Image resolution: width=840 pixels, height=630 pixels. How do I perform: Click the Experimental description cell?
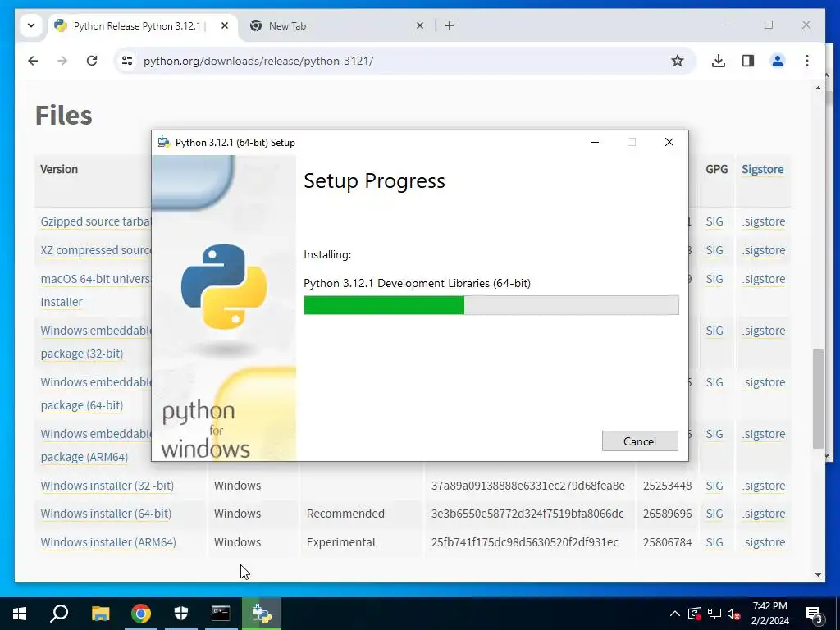[340, 542]
